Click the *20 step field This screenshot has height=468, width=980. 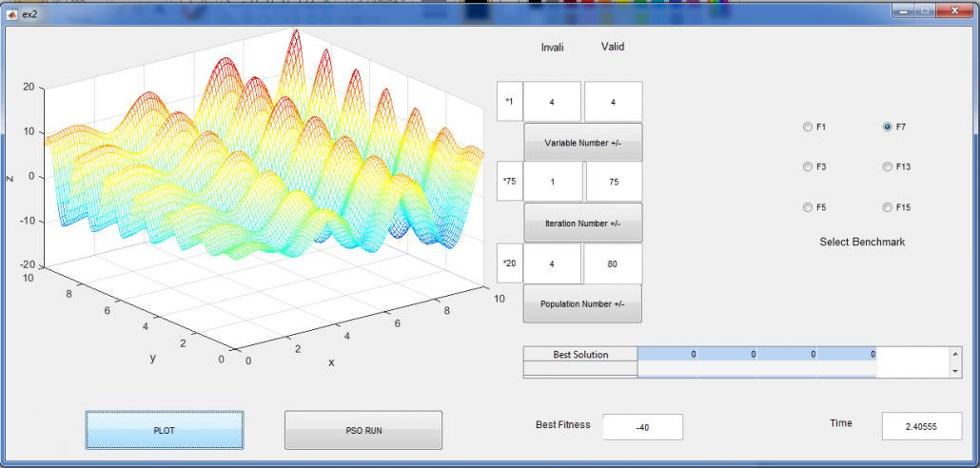tap(509, 263)
